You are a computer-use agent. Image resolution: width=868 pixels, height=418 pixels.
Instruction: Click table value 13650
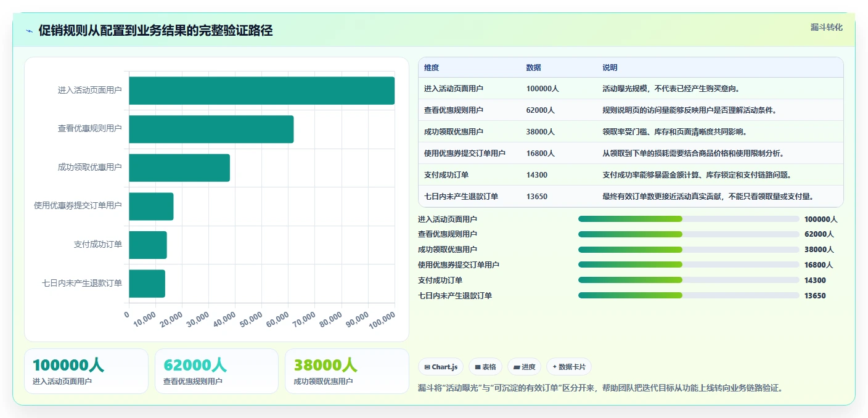[x=537, y=197]
